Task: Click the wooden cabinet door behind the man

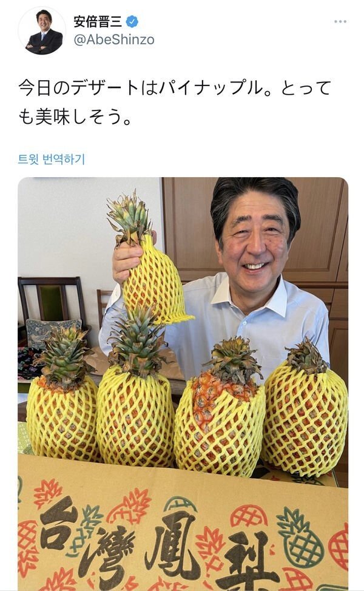Action: pos(189,226)
